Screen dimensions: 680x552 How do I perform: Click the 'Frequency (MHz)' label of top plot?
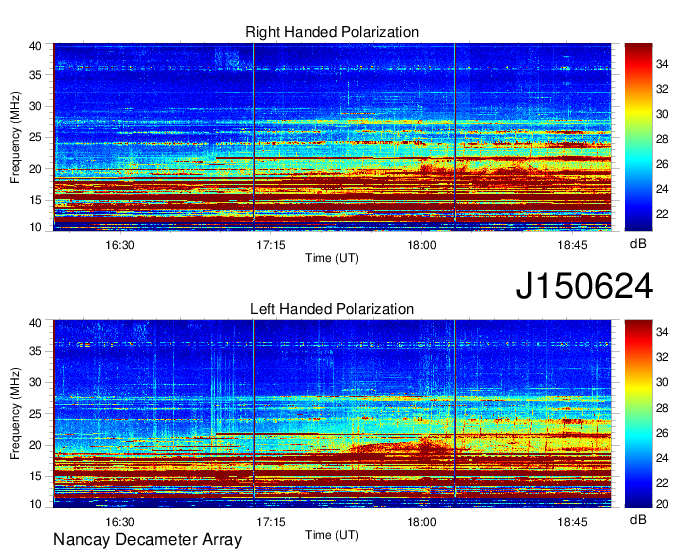point(15,137)
